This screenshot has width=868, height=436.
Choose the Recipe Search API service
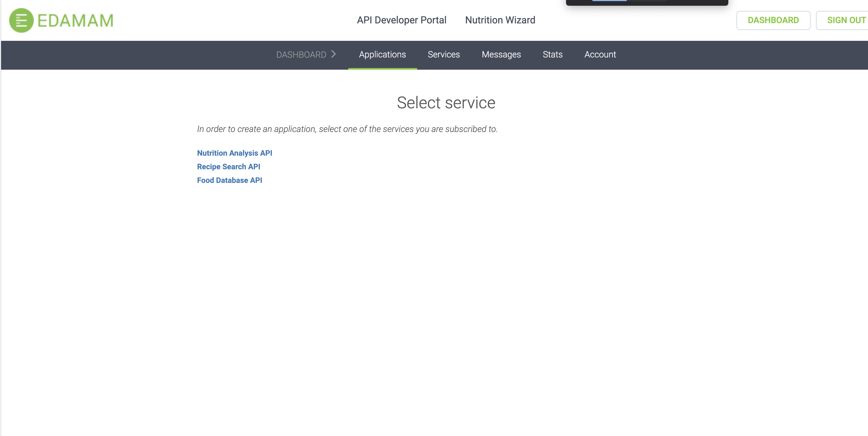point(228,167)
